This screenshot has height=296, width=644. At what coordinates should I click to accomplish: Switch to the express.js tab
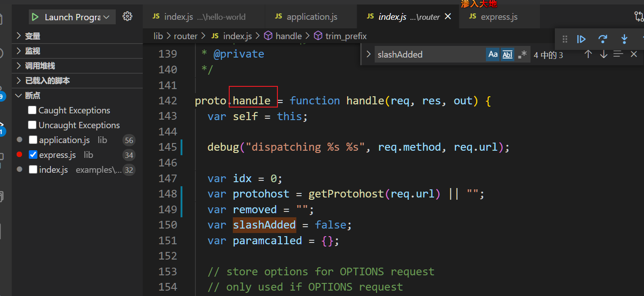coord(499,17)
